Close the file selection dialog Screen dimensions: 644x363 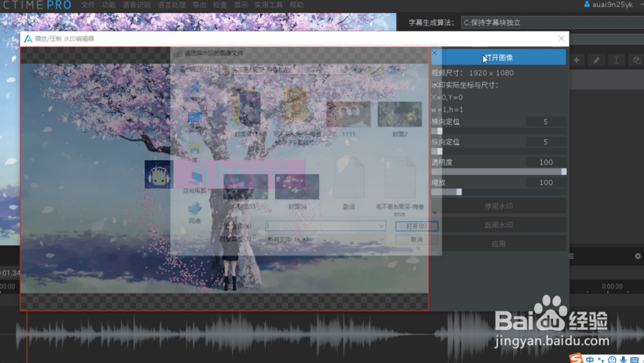(x=435, y=53)
